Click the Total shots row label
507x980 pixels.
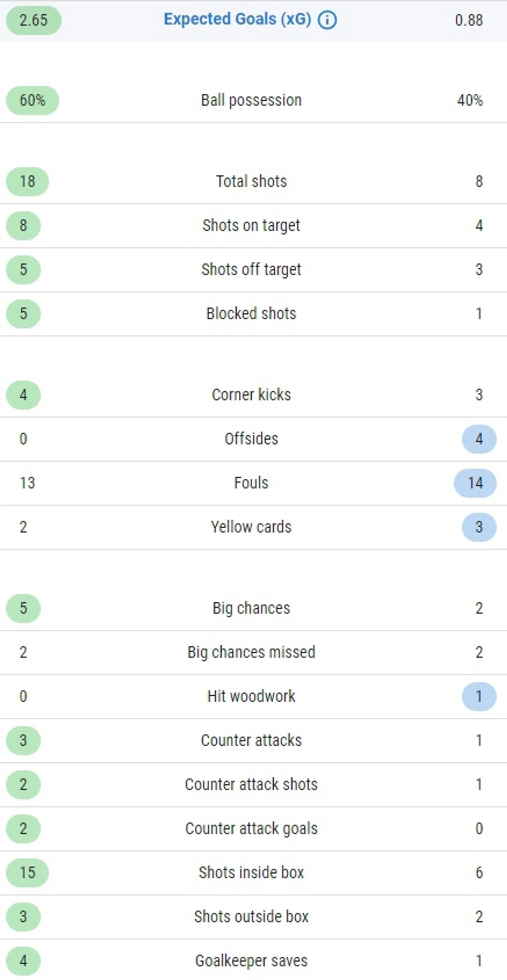pos(251,181)
